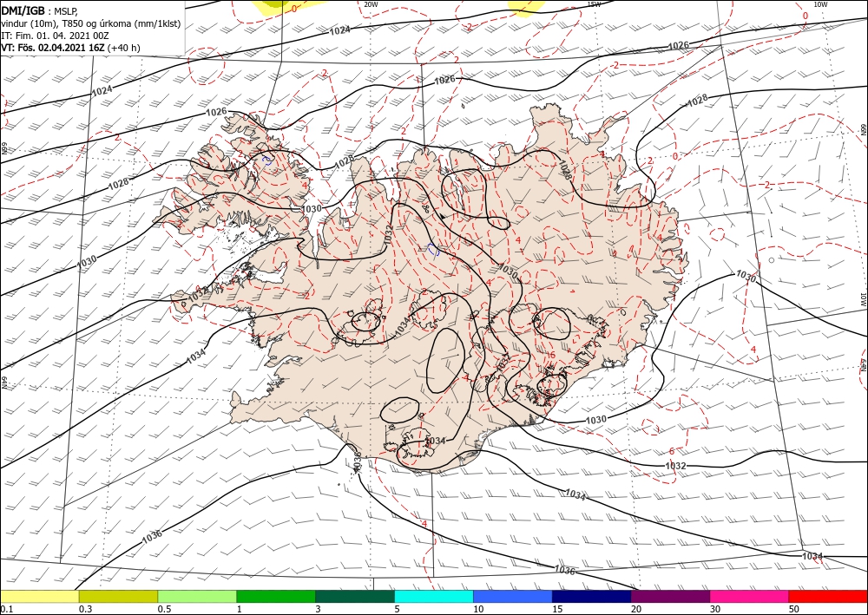Click the olive 0.3–0.5 legend color band
The image size is (868, 615).
[x=118, y=596]
